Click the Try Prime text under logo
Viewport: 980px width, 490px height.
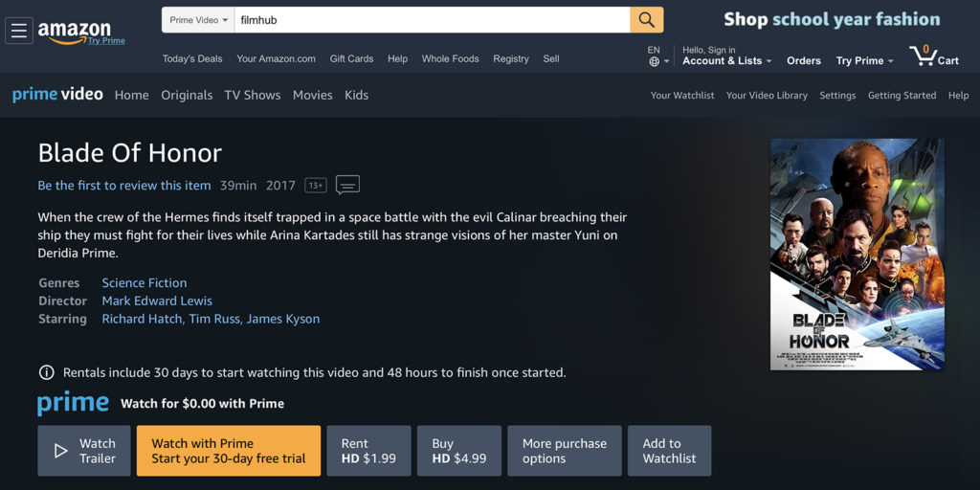106,40
